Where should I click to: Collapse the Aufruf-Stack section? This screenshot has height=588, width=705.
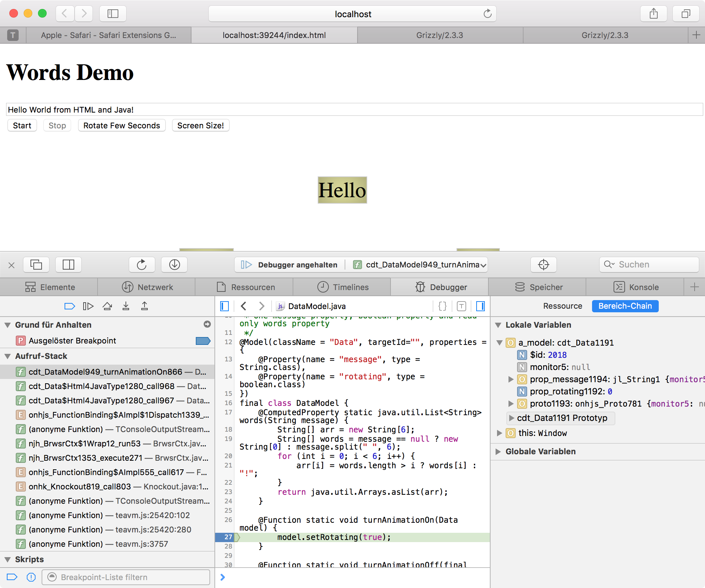pos(8,356)
